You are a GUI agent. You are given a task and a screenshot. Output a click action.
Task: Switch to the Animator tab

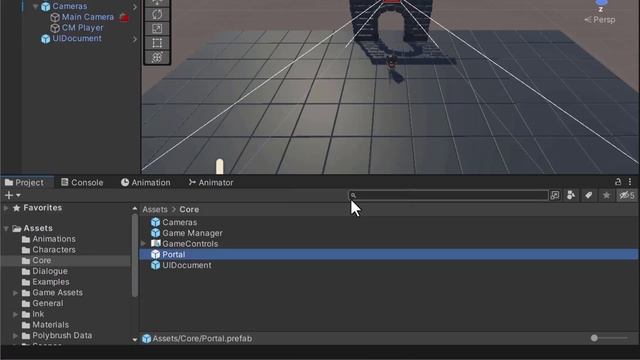[211, 182]
